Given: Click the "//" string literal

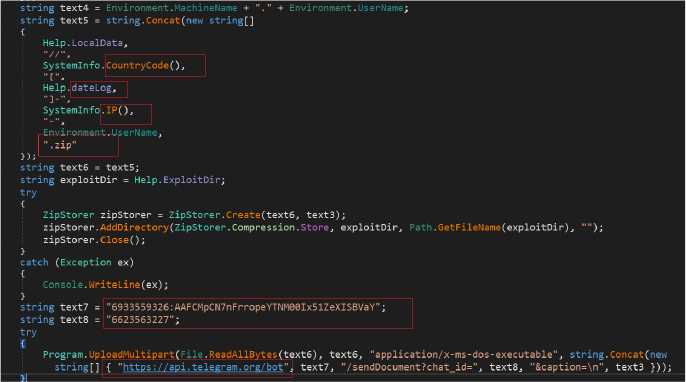Looking at the screenshot, I should [x=54, y=54].
